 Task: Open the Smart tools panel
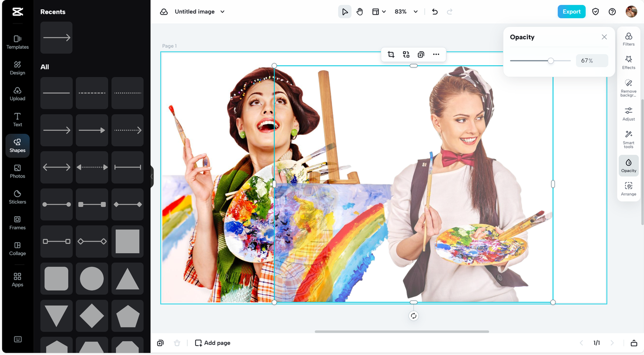(x=628, y=140)
